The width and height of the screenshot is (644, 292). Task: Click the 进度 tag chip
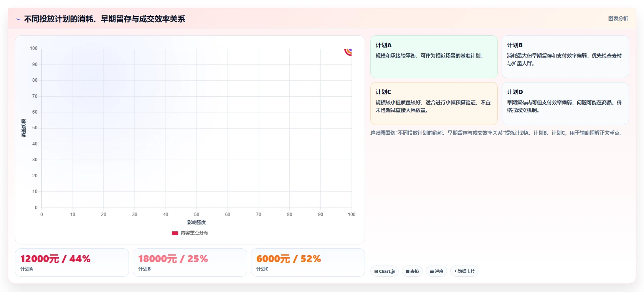click(436, 271)
